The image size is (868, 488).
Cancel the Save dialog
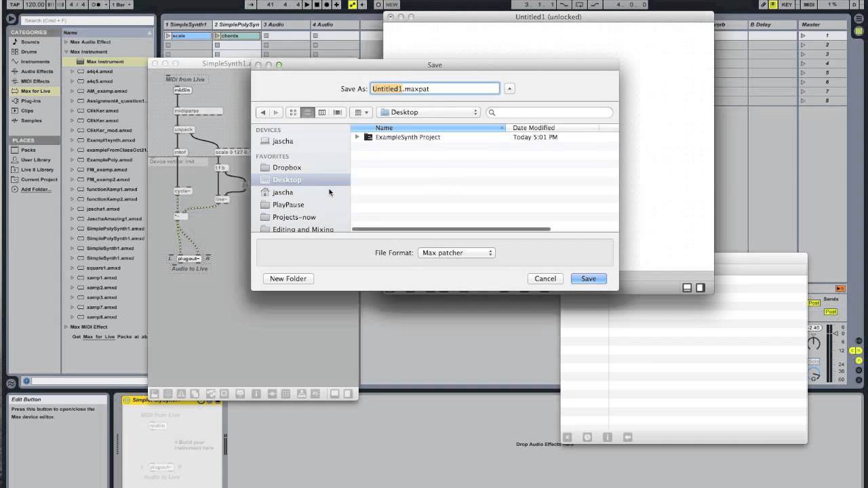[x=545, y=279]
